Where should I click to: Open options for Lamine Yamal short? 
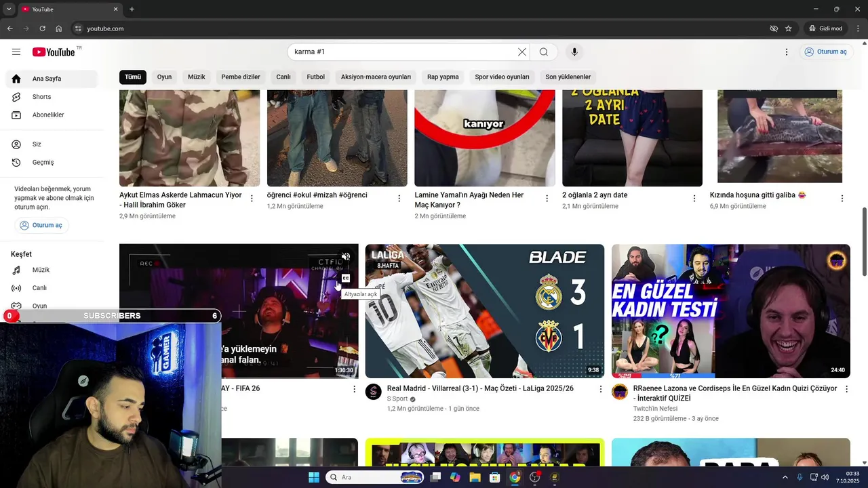(547, 199)
